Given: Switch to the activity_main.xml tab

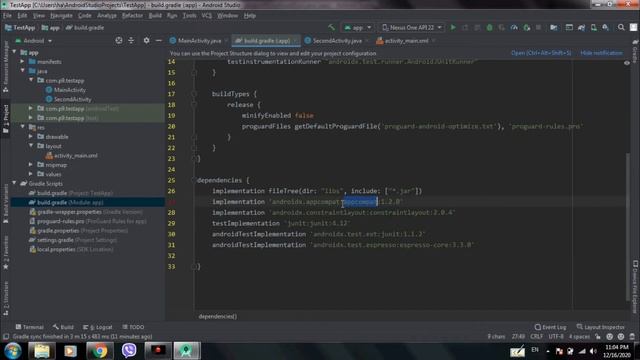Looking at the screenshot, I should tap(406, 41).
